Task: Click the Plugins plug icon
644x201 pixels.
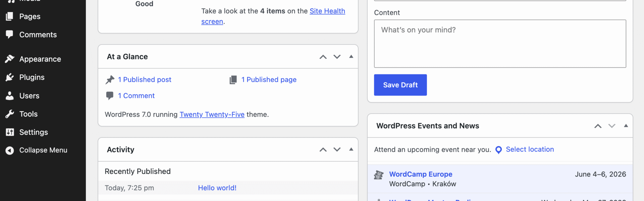Action: coord(9,77)
